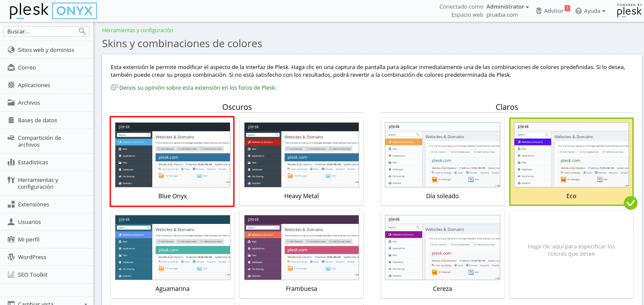This screenshot has width=644, height=305.
Task: Click the Espacio web label
Action: [467, 15]
